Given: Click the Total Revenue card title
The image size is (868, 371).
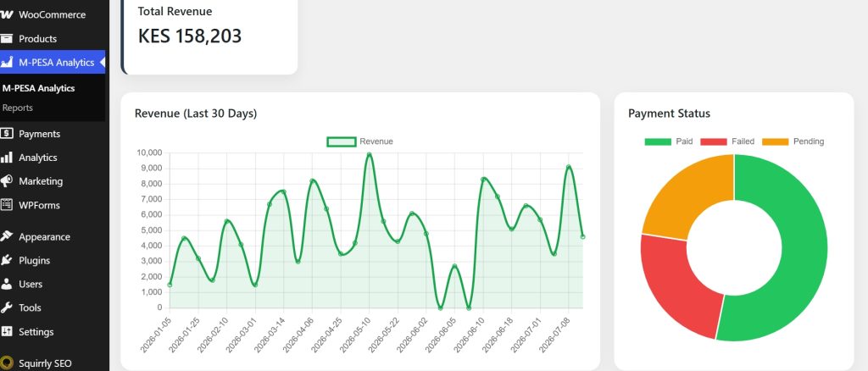Looking at the screenshot, I should point(175,11).
